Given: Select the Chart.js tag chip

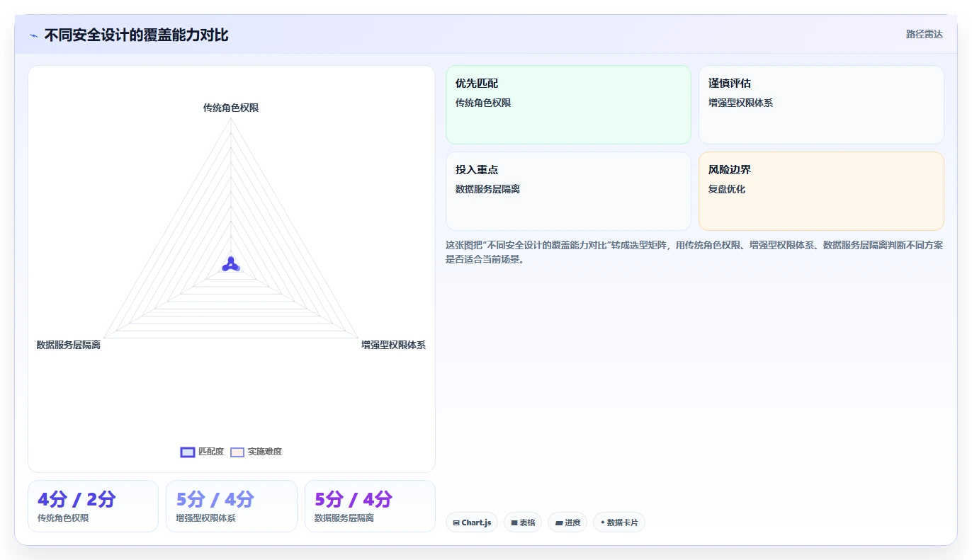Looking at the screenshot, I should click(x=472, y=522).
